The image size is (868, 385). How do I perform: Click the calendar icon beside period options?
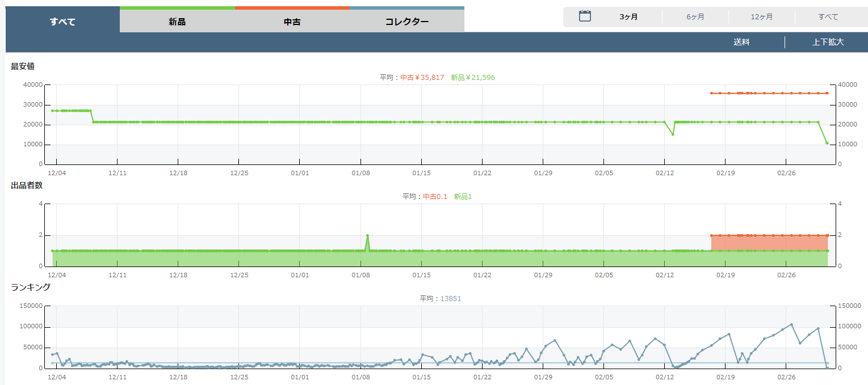(x=585, y=16)
